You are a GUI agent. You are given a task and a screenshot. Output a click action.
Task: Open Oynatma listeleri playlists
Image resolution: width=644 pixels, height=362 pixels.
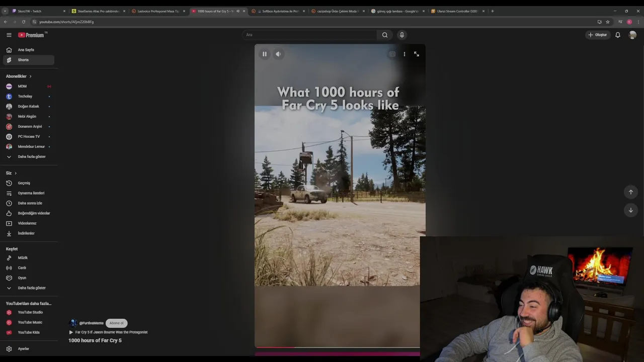coord(29,193)
